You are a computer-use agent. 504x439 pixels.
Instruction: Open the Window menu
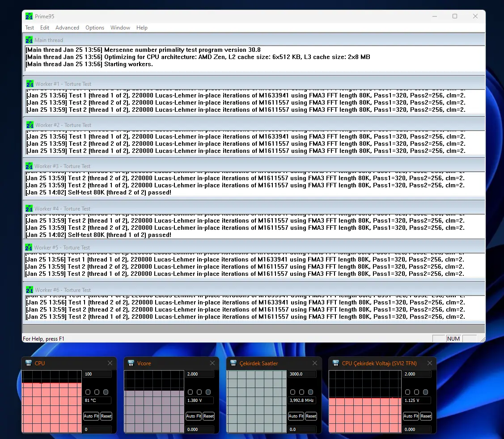point(120,28)
